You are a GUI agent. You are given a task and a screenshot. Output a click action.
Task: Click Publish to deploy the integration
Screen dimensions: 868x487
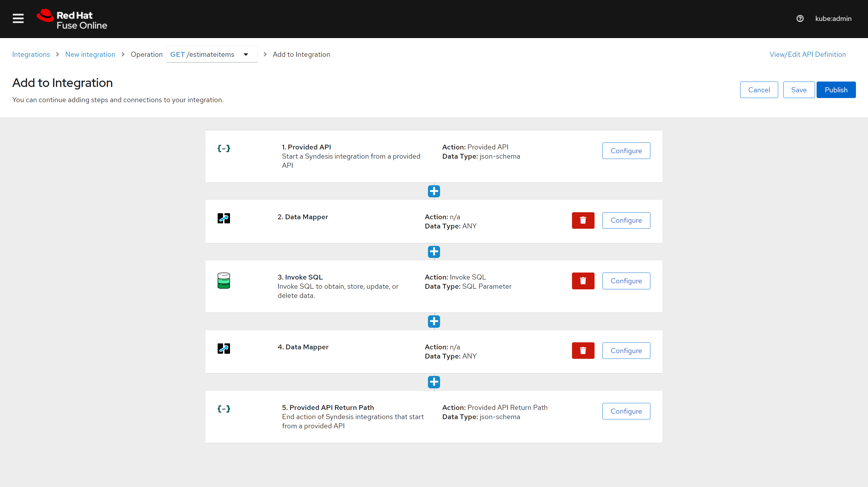click(836, 89)
